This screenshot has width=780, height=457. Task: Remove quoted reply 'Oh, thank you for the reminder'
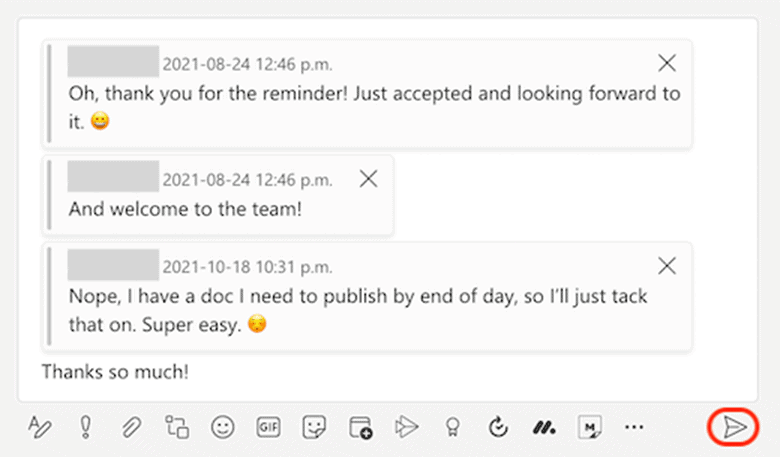click(667, 63)
